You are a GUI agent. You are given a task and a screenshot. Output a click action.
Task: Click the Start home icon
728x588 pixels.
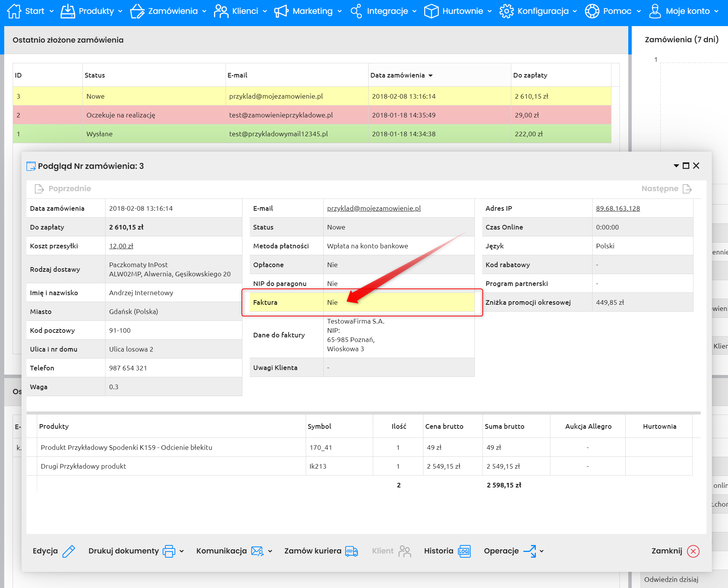pos(14,11)
